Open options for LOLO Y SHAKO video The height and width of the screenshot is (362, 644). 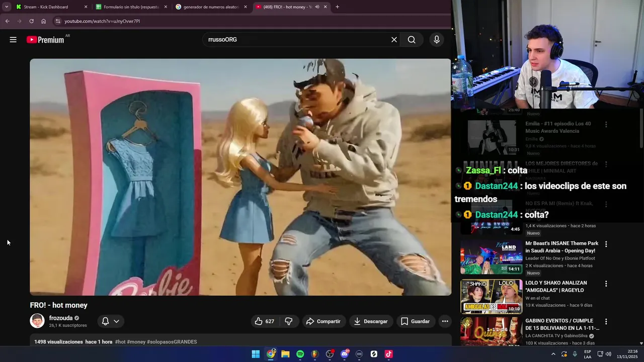tap(606, 284)
